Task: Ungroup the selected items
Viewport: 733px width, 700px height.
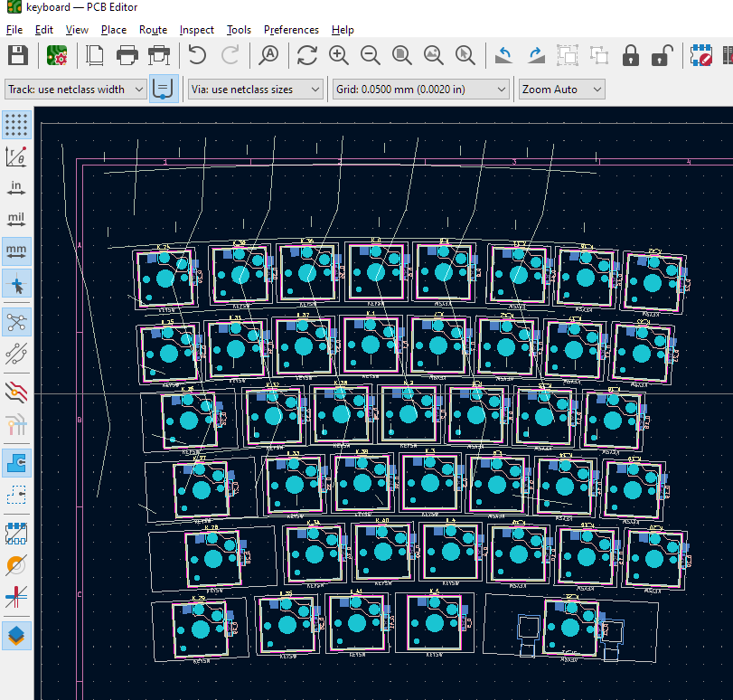Action: tap(599, 55)
